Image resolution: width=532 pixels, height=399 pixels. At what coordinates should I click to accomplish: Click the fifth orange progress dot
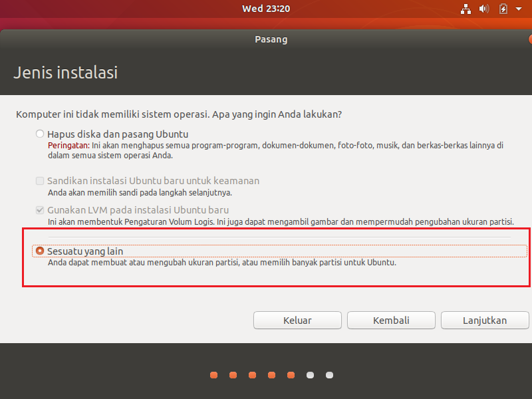click(x=291, y=375)
